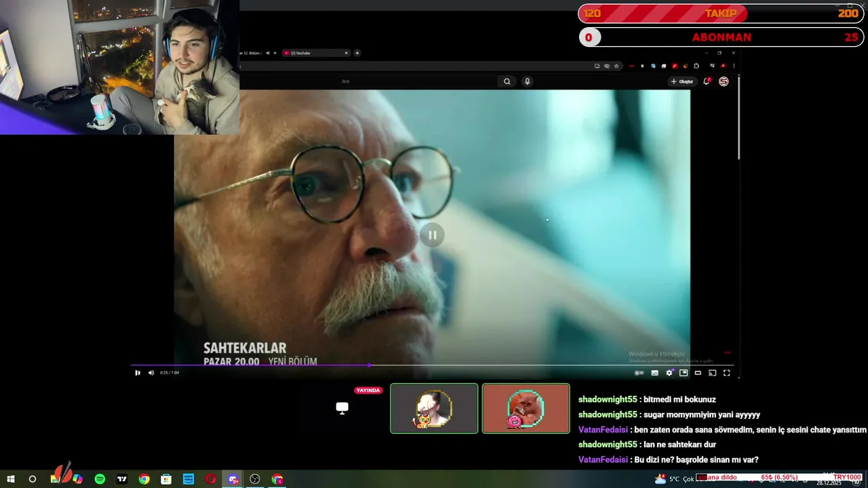Viewport: 868px width, 488px height.
Task: Start voice search with the microphone
Action: pyautogui.click(x=527, y=81)
